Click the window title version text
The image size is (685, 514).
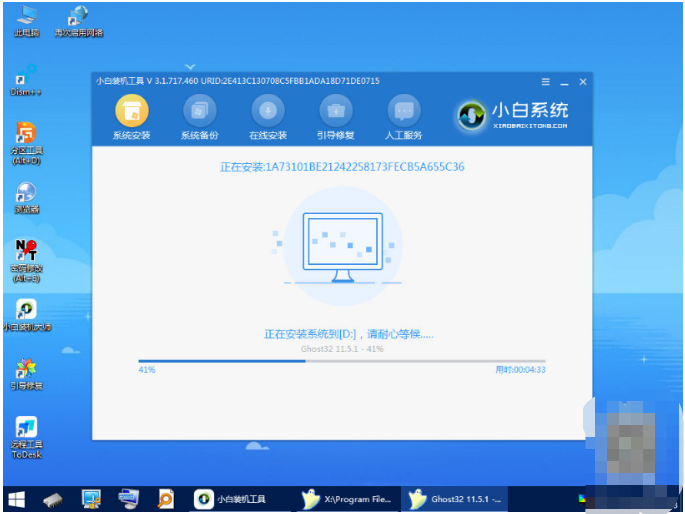238,81
